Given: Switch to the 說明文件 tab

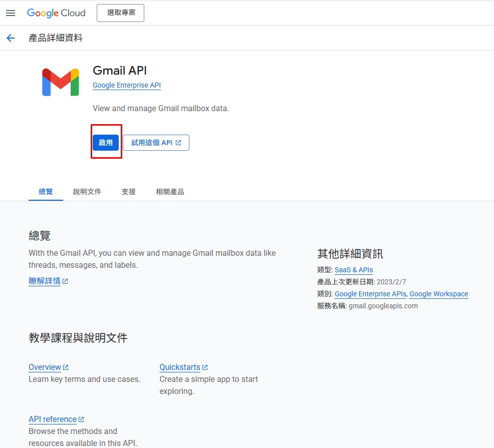Looking at the screenshot, I should [x=87, y=191].
